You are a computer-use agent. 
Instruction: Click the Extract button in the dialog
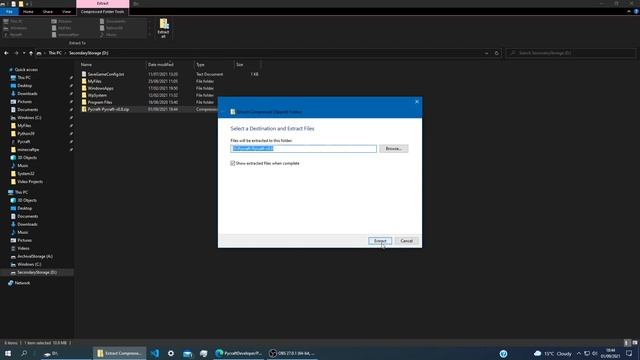[x=380, y=241]
